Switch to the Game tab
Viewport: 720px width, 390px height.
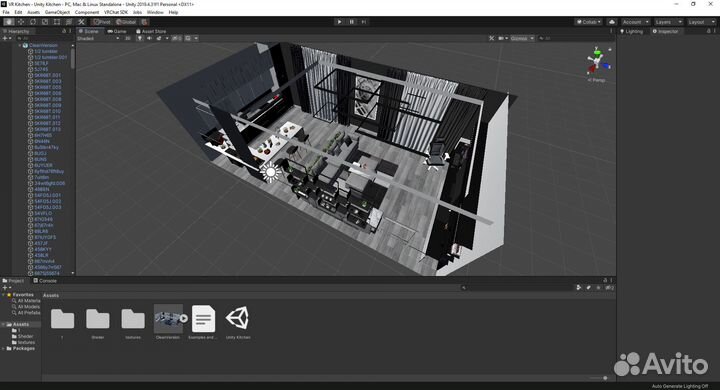pos(117,31)
